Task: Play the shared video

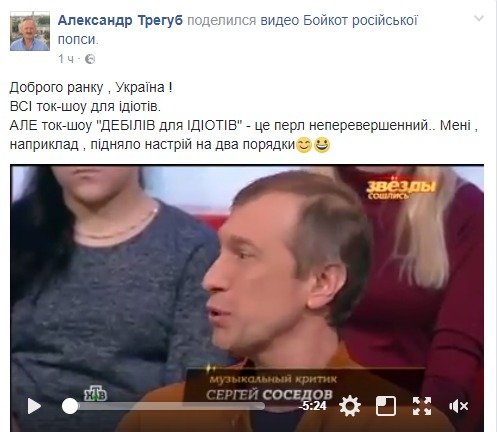Action: pyautogui.click(x=34, y=406)
